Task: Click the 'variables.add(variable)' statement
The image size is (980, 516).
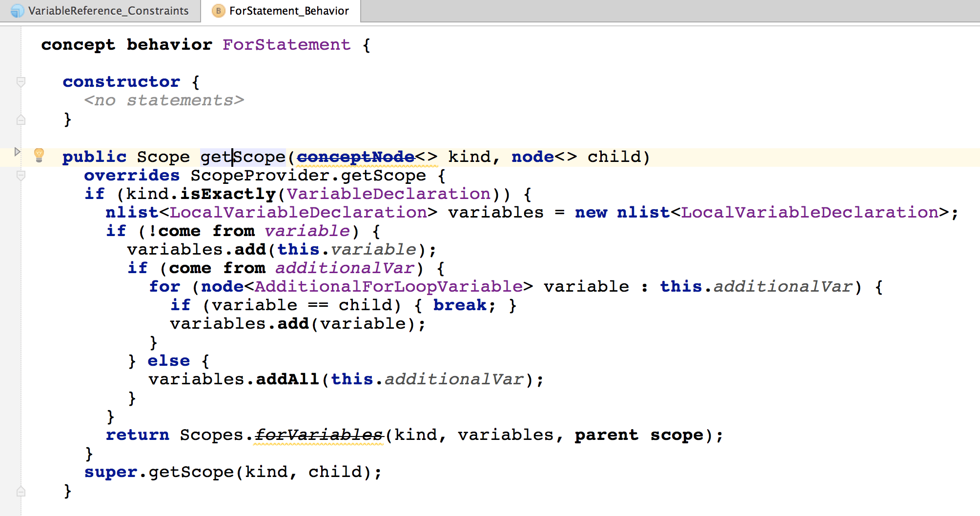Action: point(298,324)
